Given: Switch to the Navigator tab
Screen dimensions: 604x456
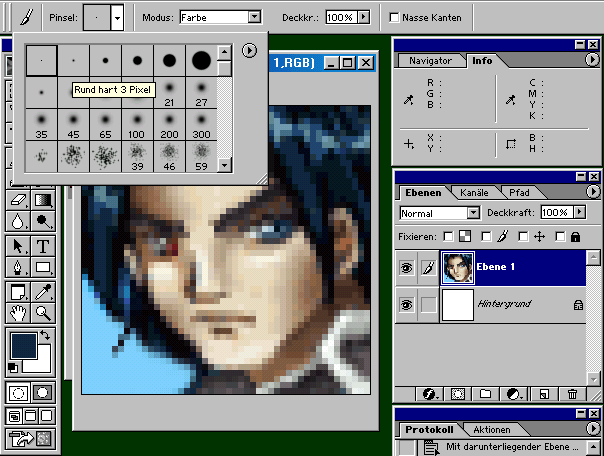Looking at the screenshot, I should [x=430, y=61].
